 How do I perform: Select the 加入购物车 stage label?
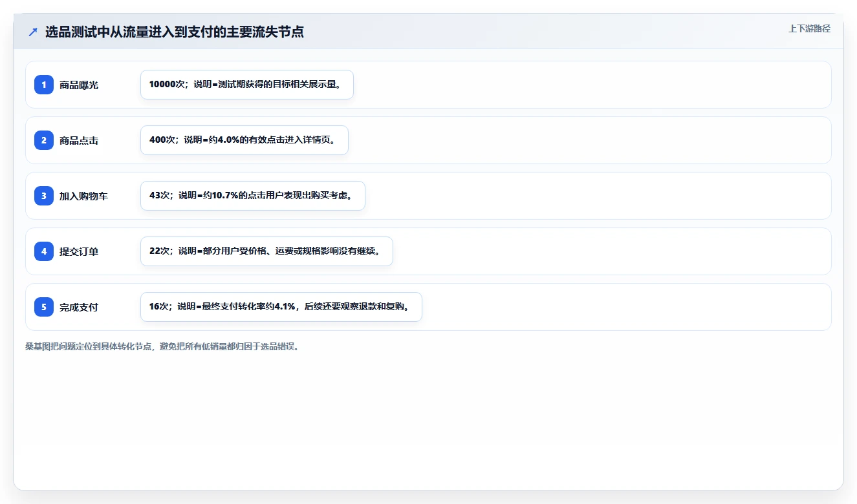coord(83,196)
